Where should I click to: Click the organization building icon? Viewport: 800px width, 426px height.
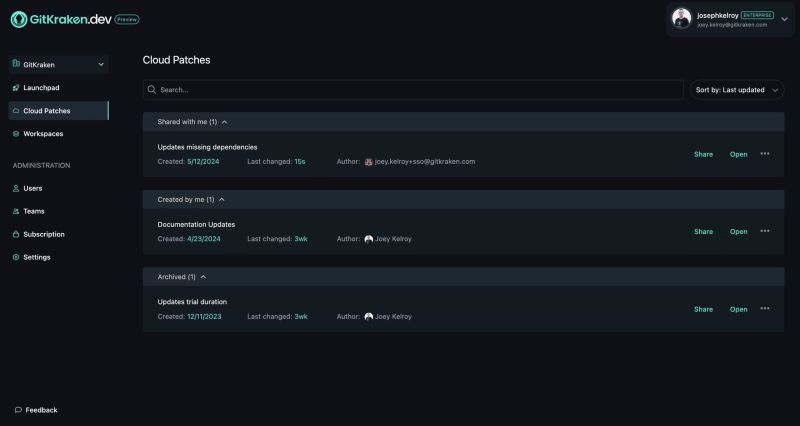pyautogui.click(x=16, y=64)
